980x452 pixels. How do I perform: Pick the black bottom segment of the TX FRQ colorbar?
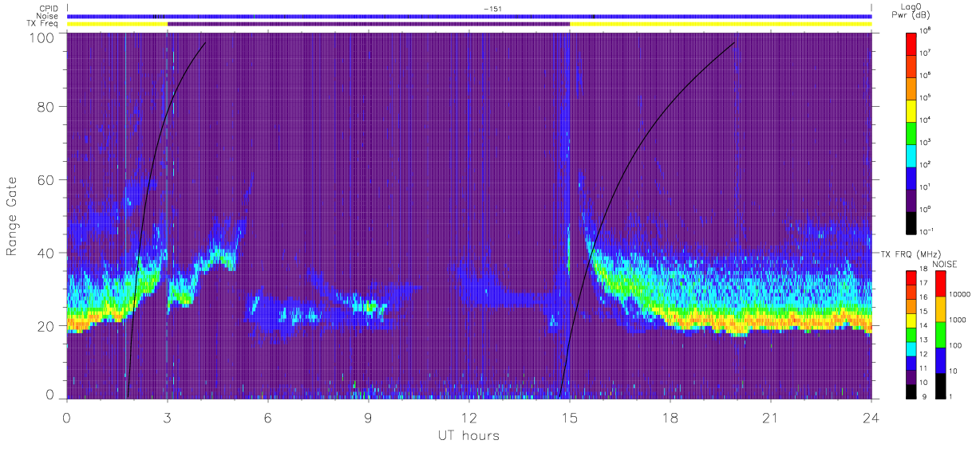(912, 390)
